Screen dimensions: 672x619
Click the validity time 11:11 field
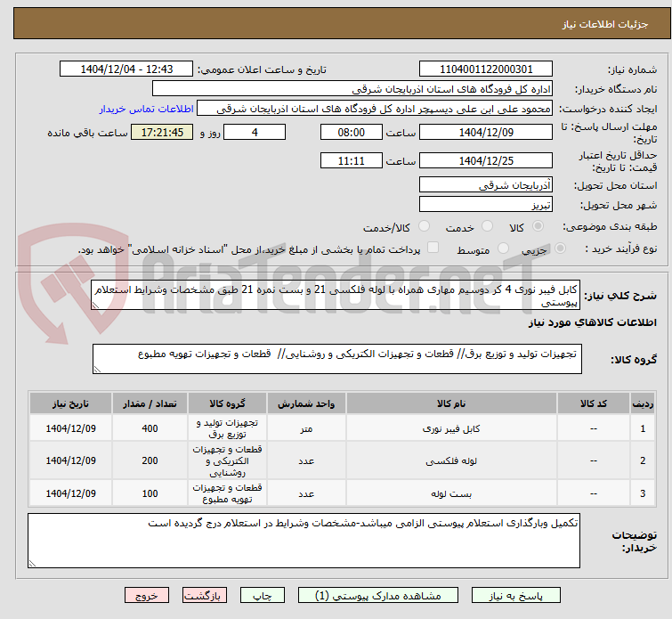click(x=352, y=160)
